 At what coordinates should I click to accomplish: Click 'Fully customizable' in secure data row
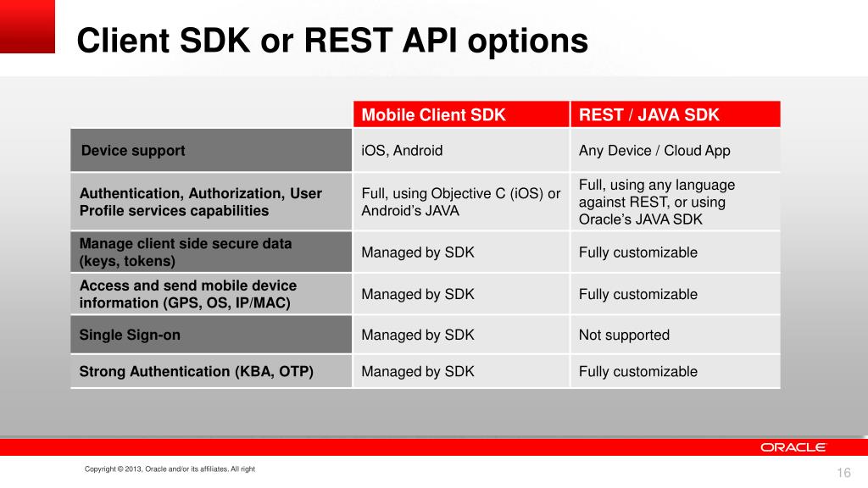(x=676, y=252)
